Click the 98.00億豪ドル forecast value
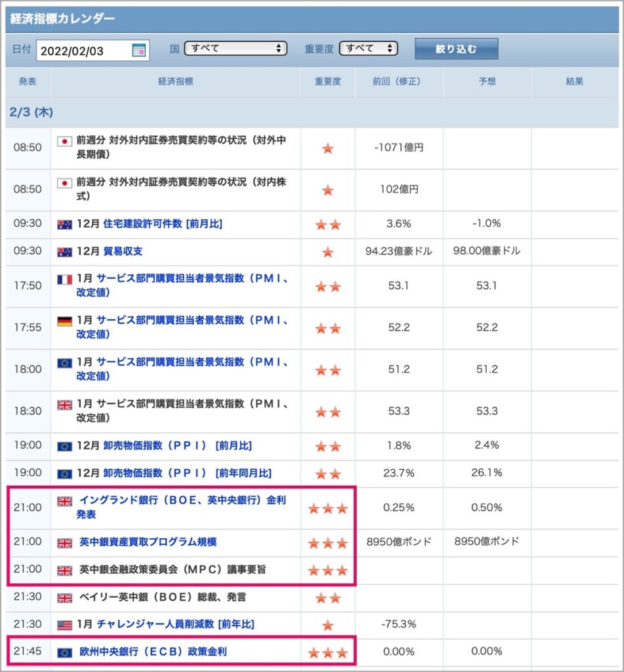The image size is (624, 672). (x=487, y=251)
